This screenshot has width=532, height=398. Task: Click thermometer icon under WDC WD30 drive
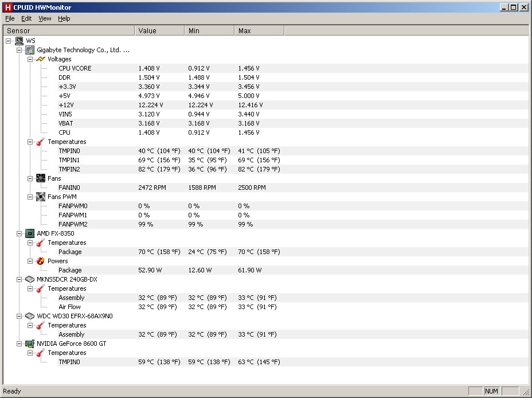point(41,325)
